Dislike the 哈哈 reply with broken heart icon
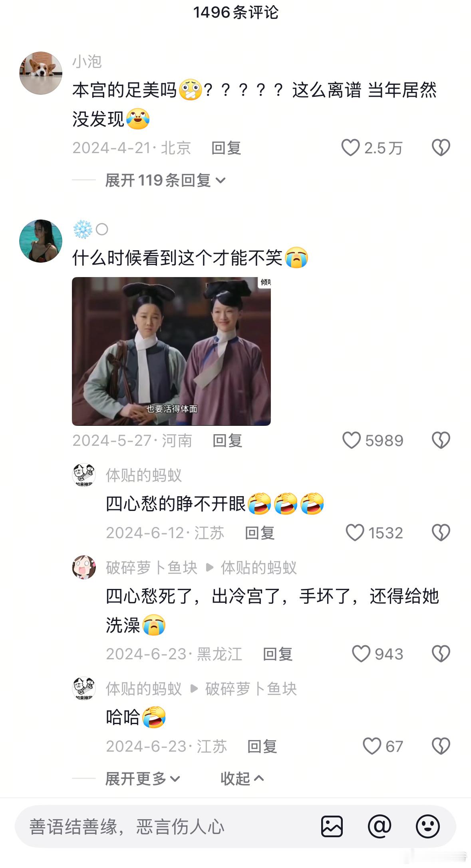Screen dimensions: 471x868 point(441,746)
